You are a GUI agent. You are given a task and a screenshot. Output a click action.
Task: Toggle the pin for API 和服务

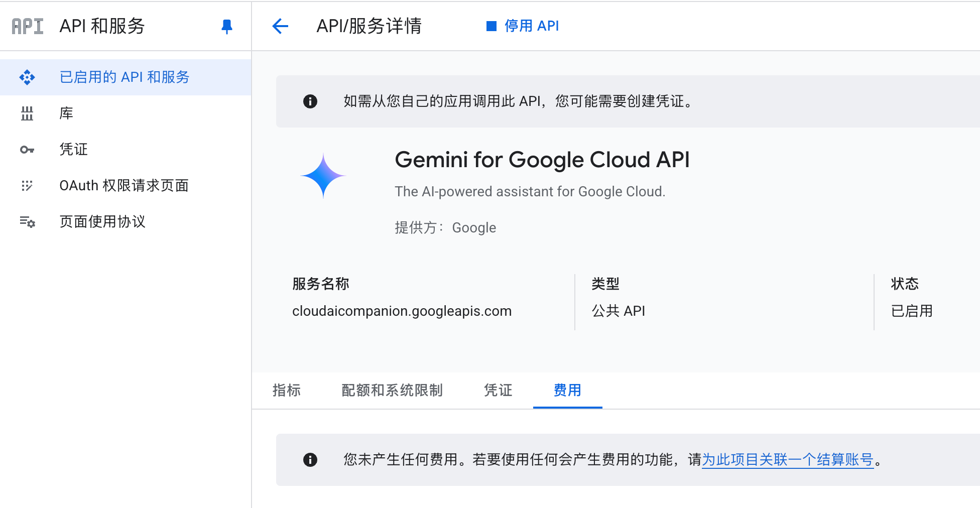(x=226, y=26)
